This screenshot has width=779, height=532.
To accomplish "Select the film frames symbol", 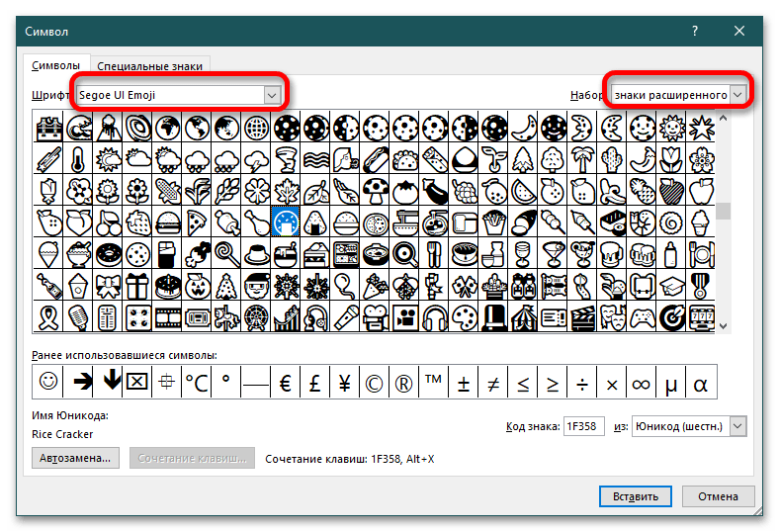I will coord(167,316).
